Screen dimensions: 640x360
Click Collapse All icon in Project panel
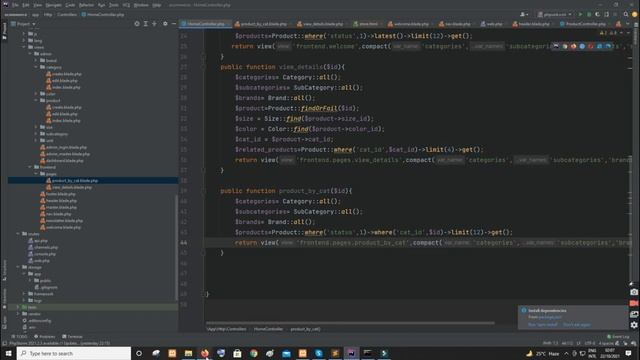coord(154,24)
